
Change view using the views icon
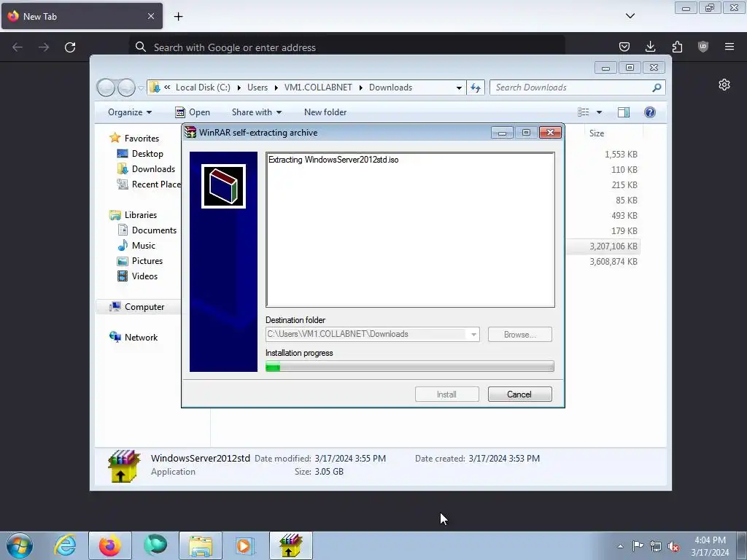[x=584, y=112]
